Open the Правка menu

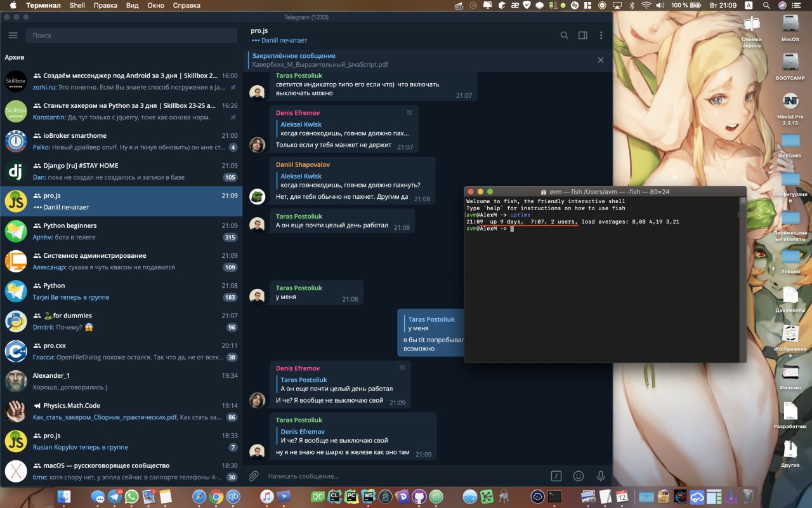[105, 5]
